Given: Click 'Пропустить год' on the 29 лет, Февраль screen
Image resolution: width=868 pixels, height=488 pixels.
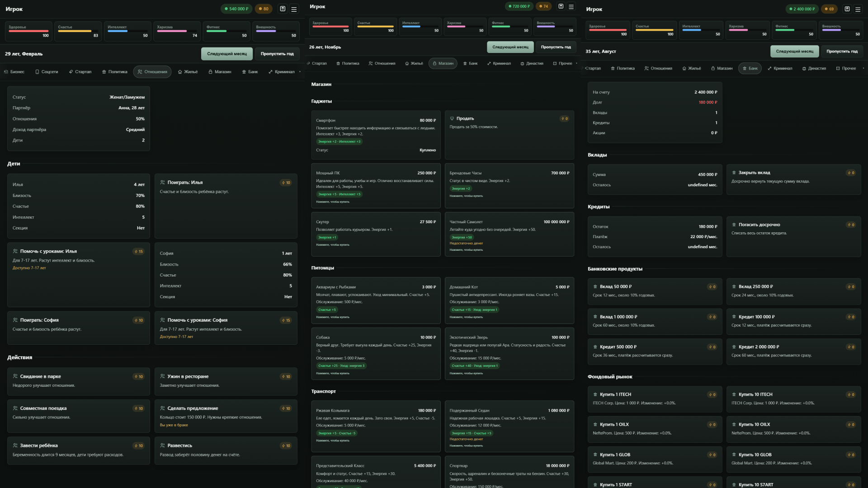Looking at the screenshot, I should pyautogui.click(x=277, y=54).
